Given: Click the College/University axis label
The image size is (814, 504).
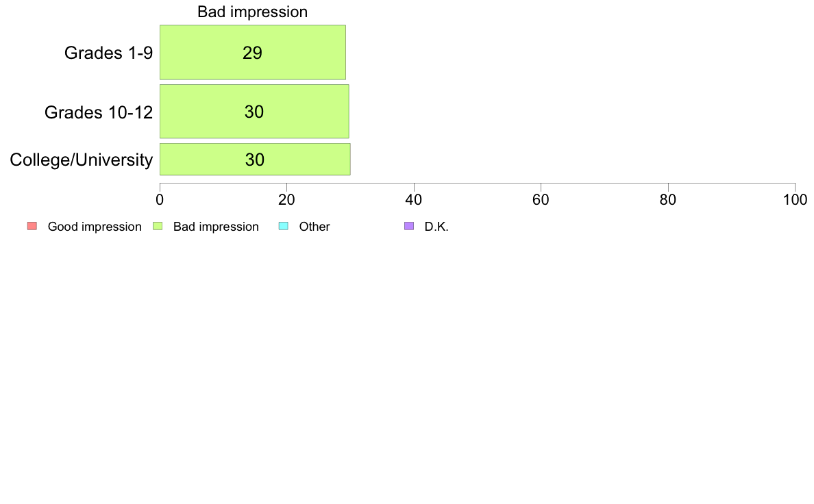Looking at the screenshot, I should pyautogui.click(x=82, y=160).
